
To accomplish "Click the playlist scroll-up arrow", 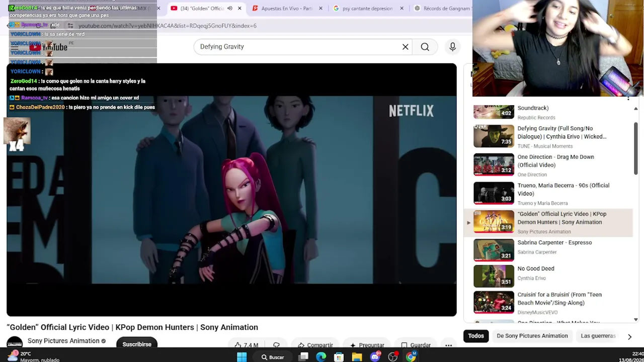I will coord(636,109).
